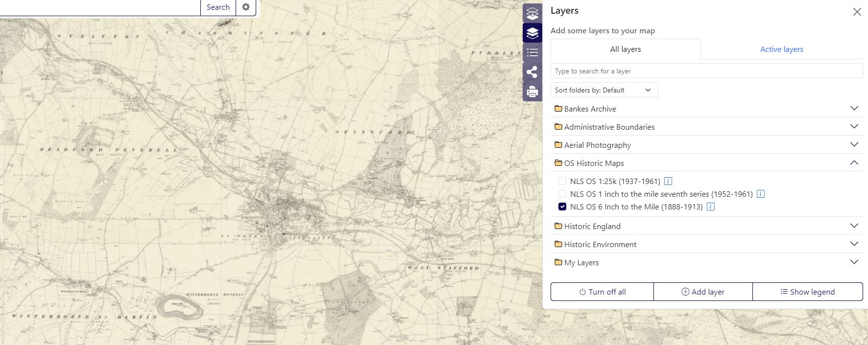868x345 pixels.
Task: Click the OS Historic Maps folder icon
Action: tap(558, 163)
